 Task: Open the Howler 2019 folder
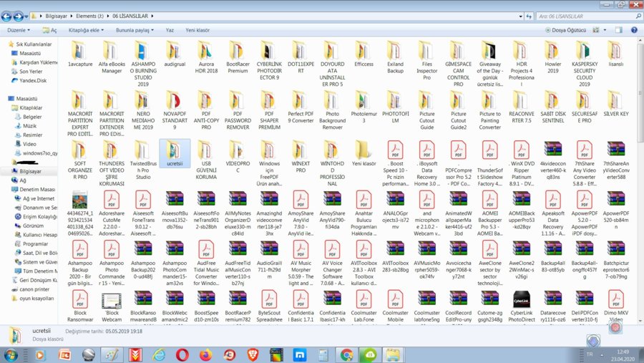pyautogui.click(x=553, y=57)
